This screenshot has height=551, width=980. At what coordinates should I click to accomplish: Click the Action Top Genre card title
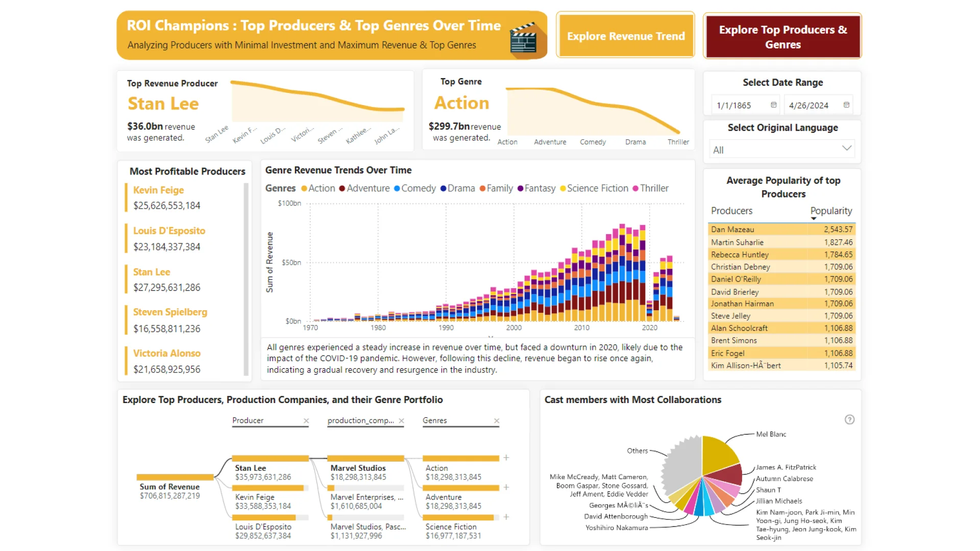[461, 103]
